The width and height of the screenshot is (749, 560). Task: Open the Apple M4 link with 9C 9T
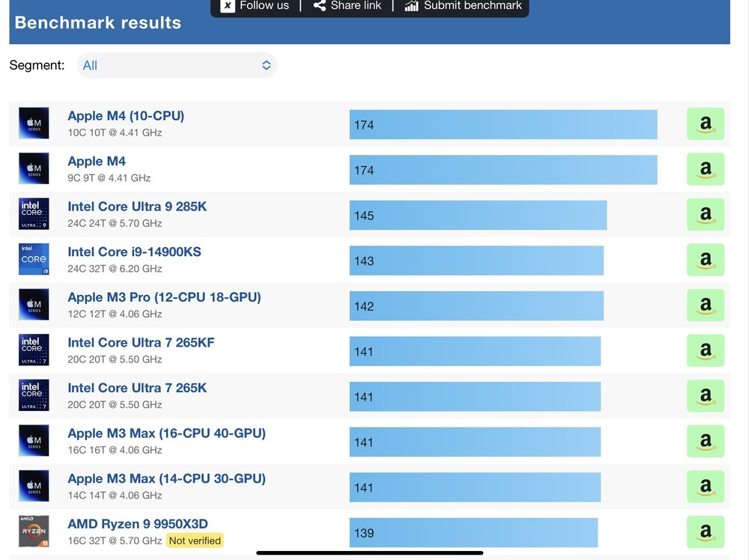pos(97,162)
